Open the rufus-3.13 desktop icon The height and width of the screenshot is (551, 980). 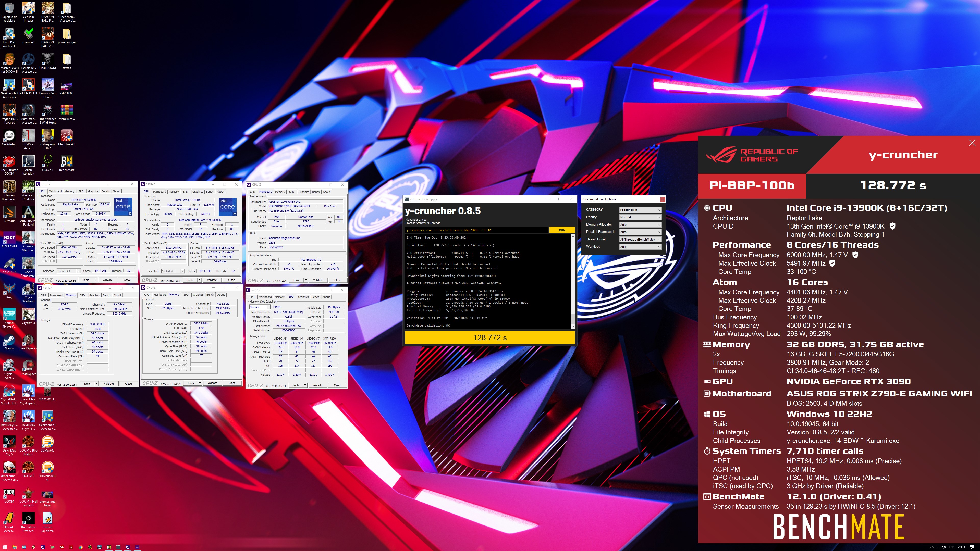pos(9,265)
